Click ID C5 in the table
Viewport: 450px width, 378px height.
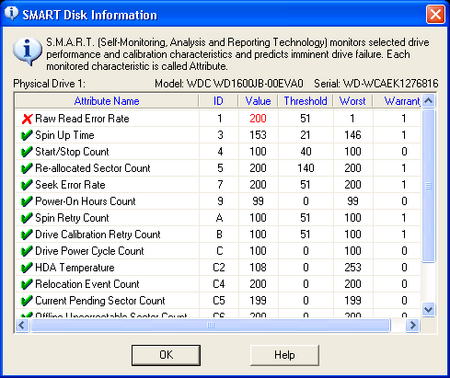[x=219, y=301]
